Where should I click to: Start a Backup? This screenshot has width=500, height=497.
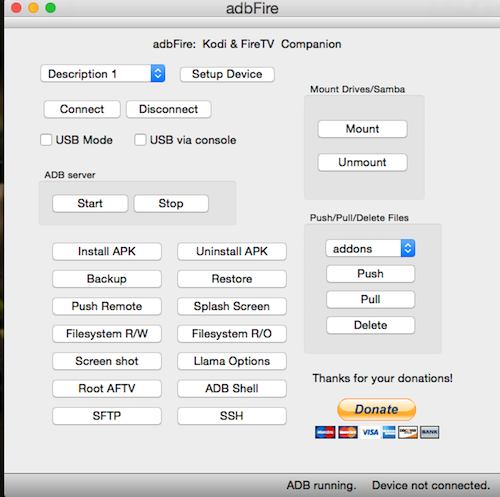(107, 279)
